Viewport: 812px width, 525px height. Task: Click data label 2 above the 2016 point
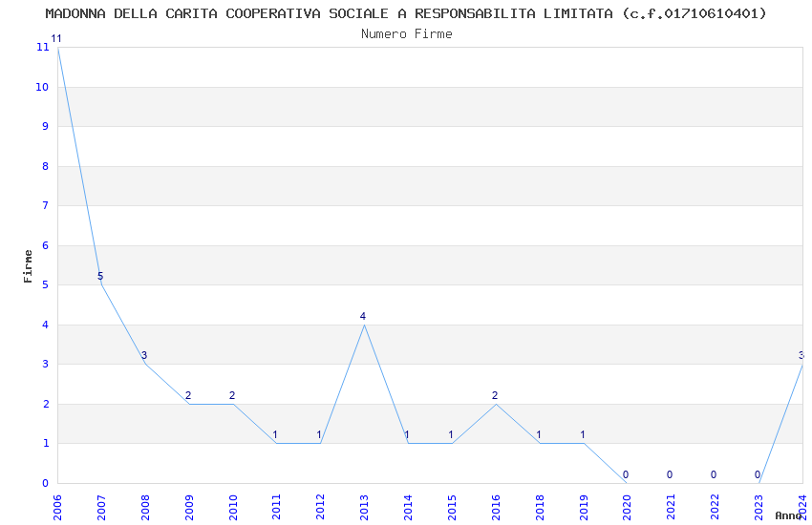[x=495, y=395]
